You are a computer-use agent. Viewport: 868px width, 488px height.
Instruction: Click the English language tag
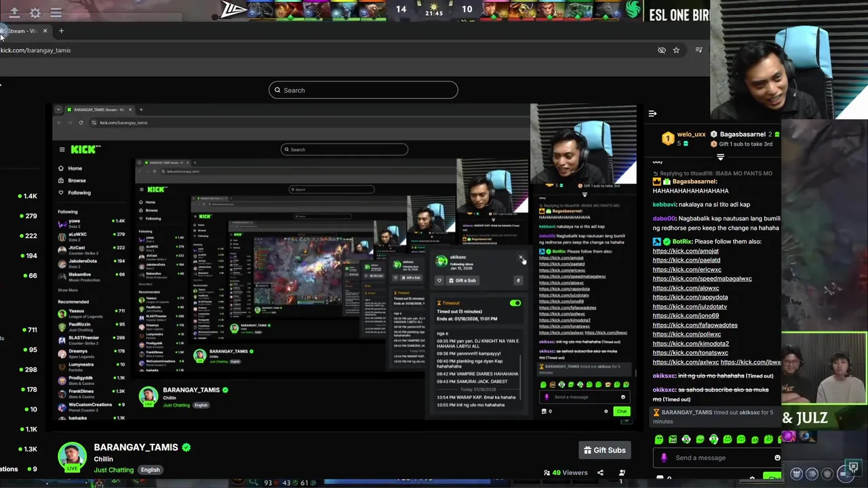coord(151,470)
